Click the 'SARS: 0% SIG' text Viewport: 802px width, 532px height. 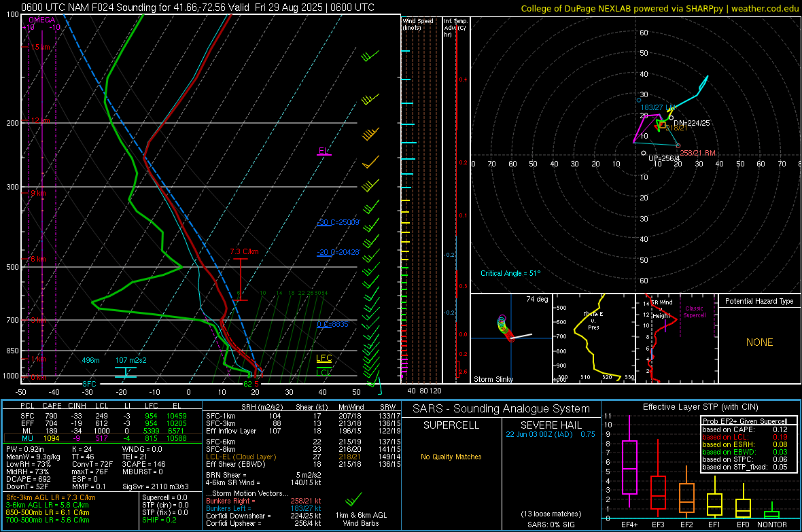[551, 525]
